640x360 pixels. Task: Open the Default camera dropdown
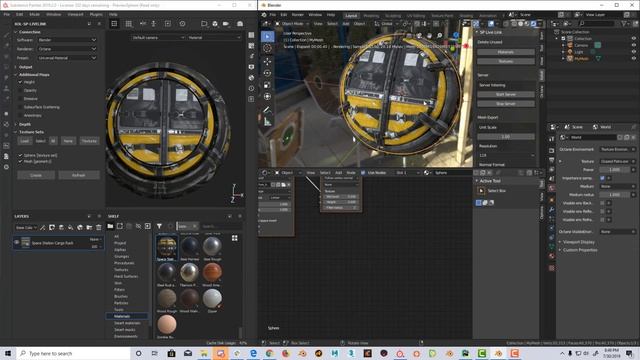click(x=158, y=38)
